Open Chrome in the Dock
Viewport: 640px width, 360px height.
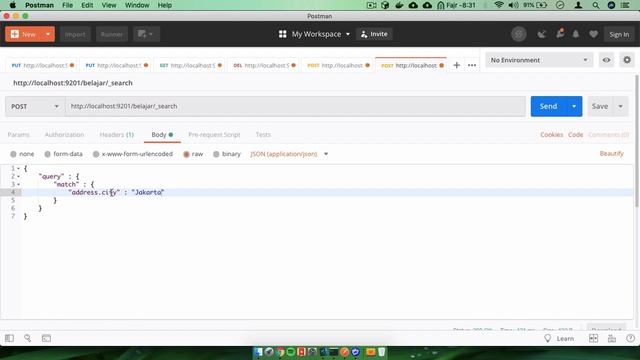[x=280, y=352]
